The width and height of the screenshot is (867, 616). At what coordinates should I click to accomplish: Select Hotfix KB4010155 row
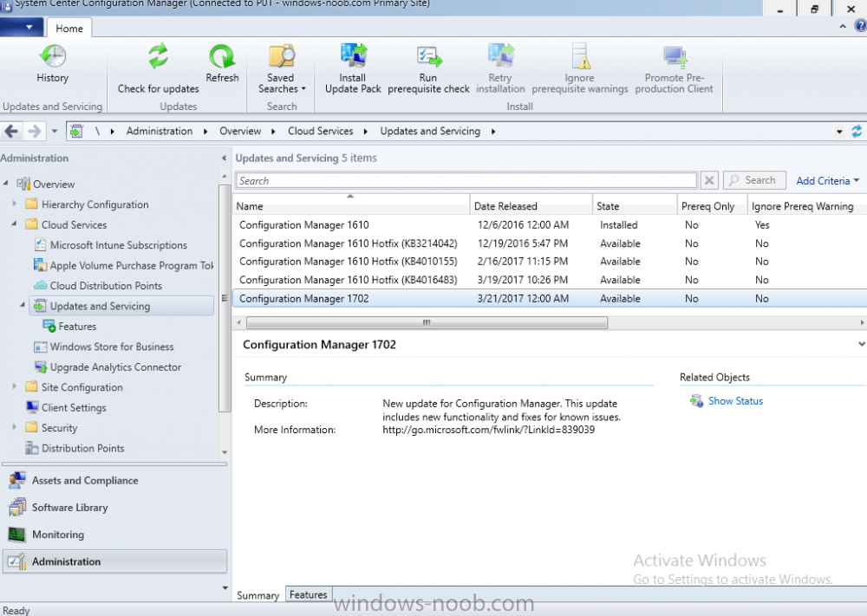point(550,262)
